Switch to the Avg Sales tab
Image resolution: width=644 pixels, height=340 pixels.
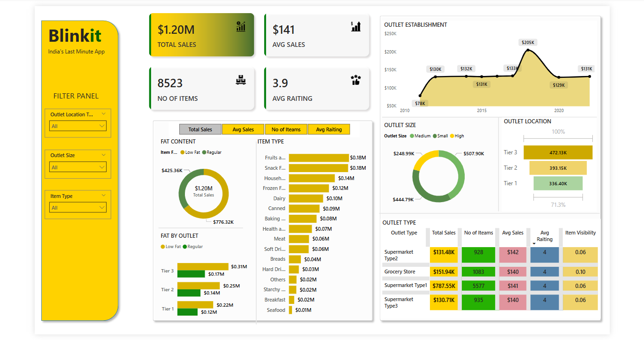[243, 129]
